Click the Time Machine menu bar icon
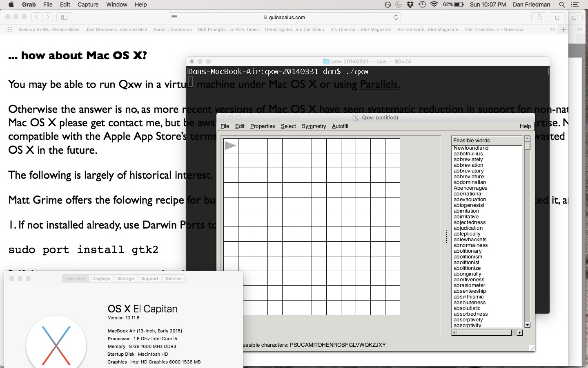Screen dimensions: 588x368 point(422,4)
